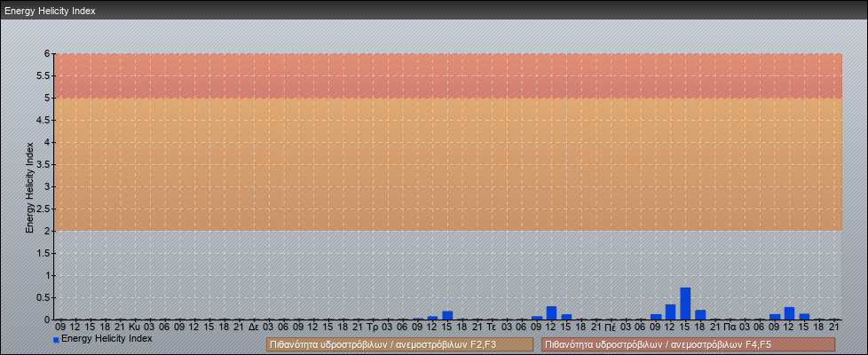This screenshot has height=355, width=868.
Task: Click the y-axis value 3.5
Action: [43, 164]
